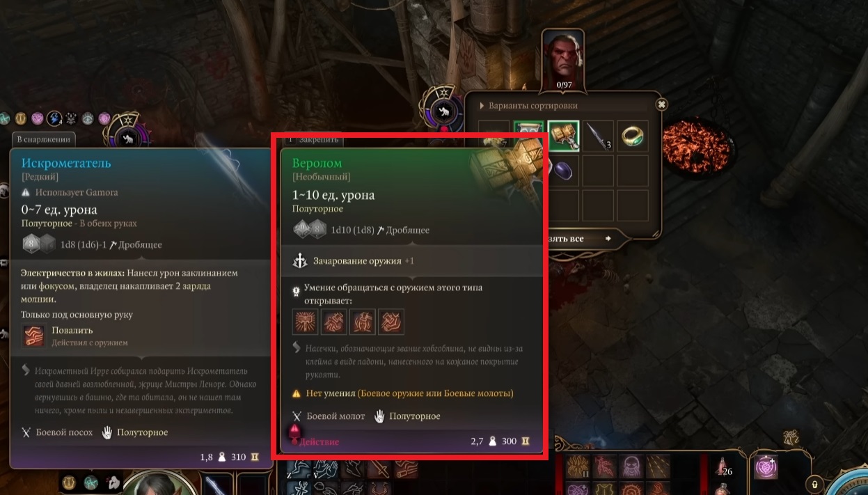Image resolution: width=868 pixels, height=495 pixels.
Task: Select the gold emerald ring in loot
Action: (x=632, y=136)
